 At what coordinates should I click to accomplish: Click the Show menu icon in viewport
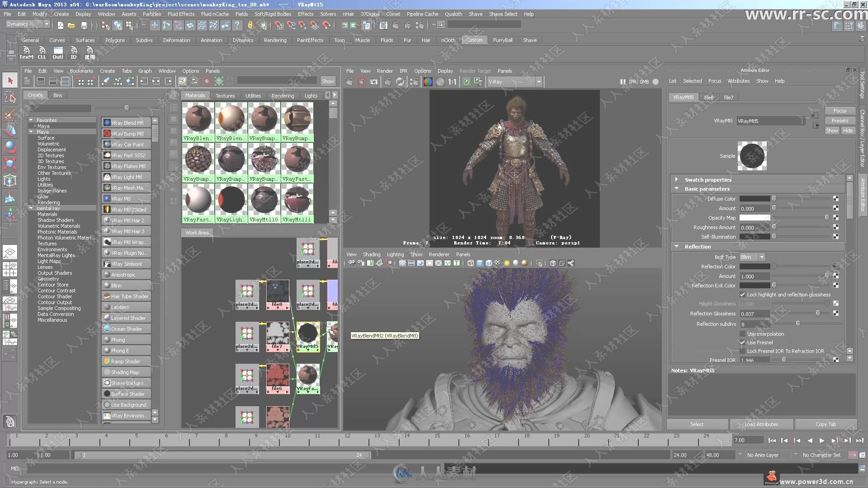tap(415, 254)
